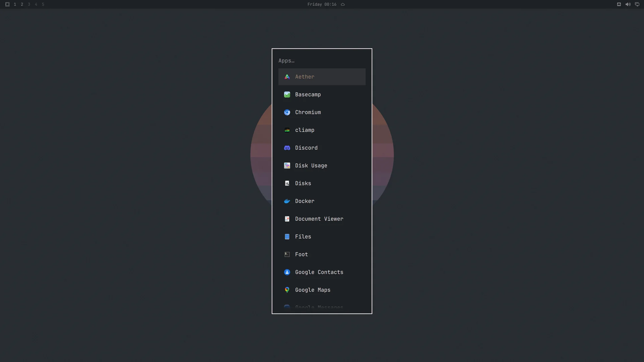Viewport: 644px width, 362px height.
Task: Switch to workspace 2
Action: (x=22, y=4)
